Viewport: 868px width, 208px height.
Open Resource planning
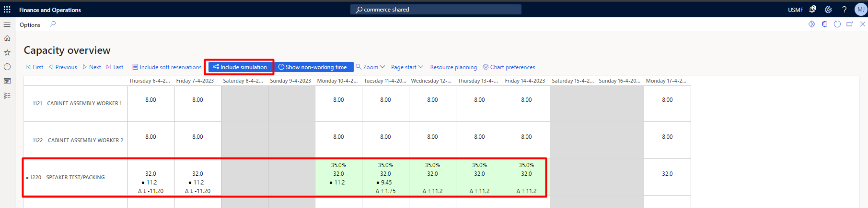click(453, 67)
